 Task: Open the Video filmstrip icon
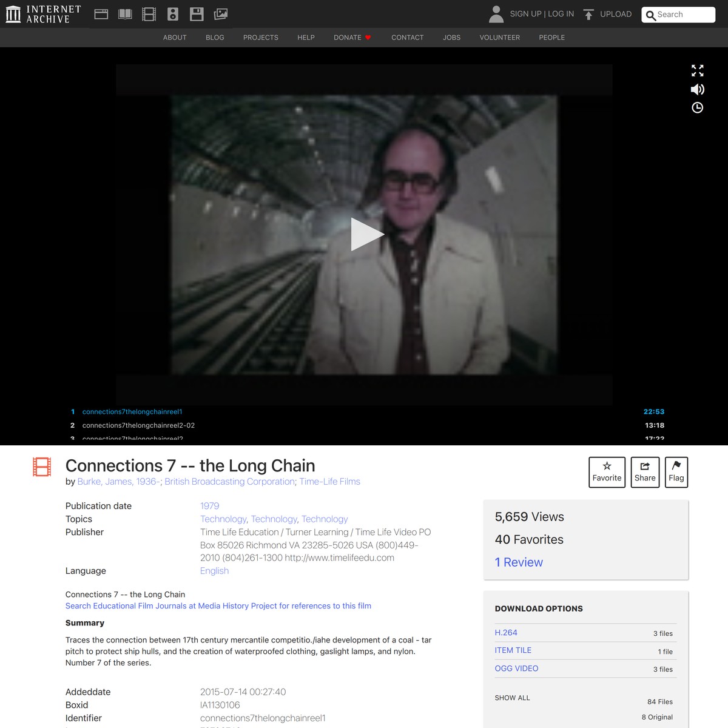[149, 13]
